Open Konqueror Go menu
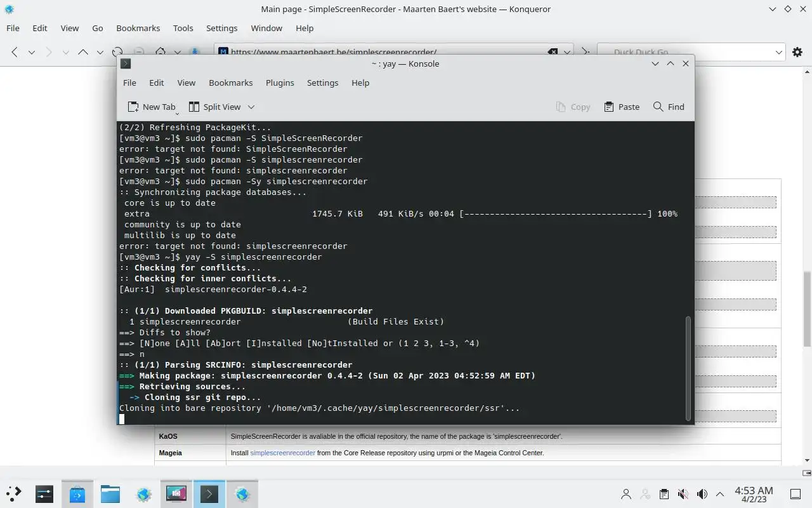 (x=98, y=28)
